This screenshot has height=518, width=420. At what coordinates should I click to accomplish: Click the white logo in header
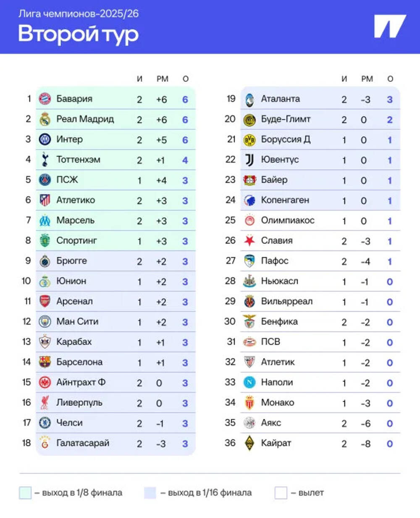pos(390,26)
